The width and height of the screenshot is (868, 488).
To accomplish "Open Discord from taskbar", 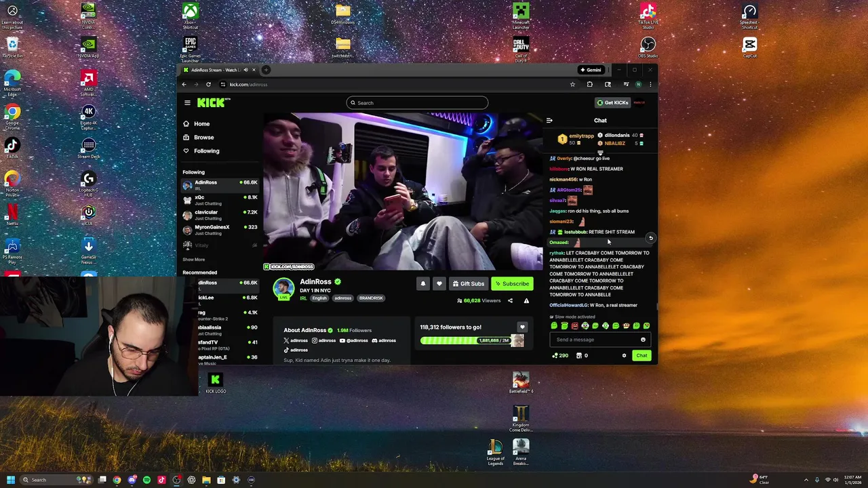I will pyautogui.click(x=132, y=480).
